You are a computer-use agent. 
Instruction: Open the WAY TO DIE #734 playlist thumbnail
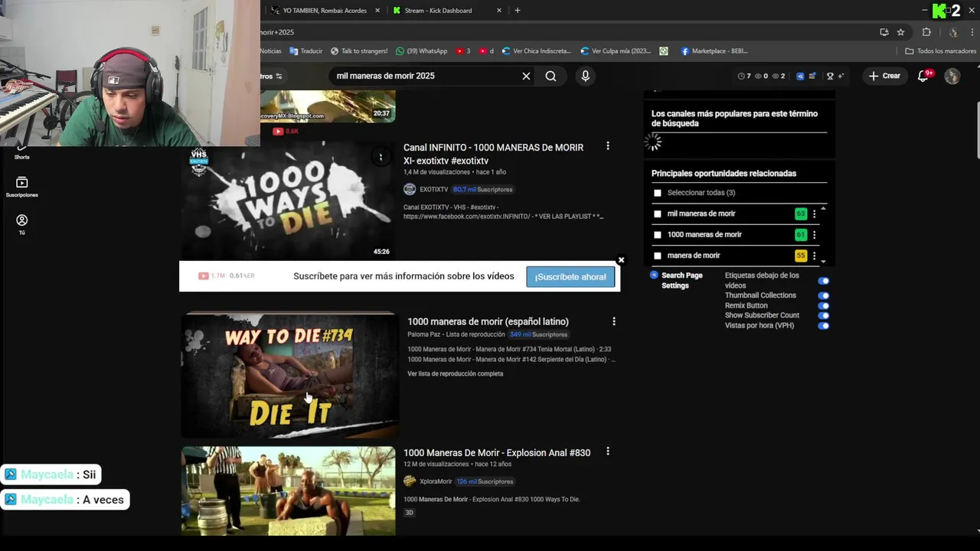pyautogui.click(x=289, y=374)
